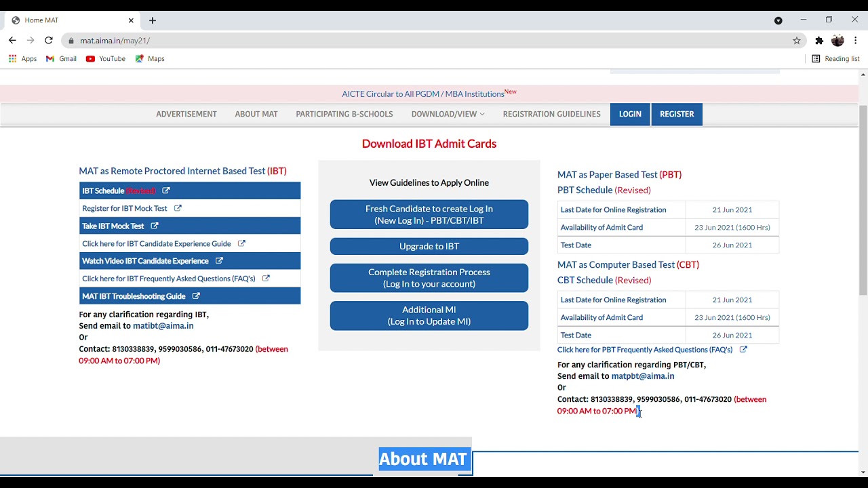Open the ABOUT MAT menu item

tap(256, 114)
